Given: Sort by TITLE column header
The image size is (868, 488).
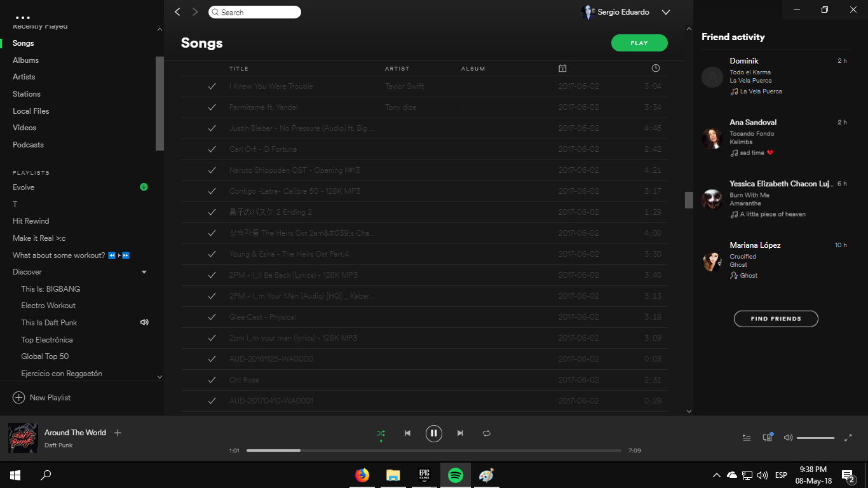Looking at the screenshot, I should coord(239,69).
